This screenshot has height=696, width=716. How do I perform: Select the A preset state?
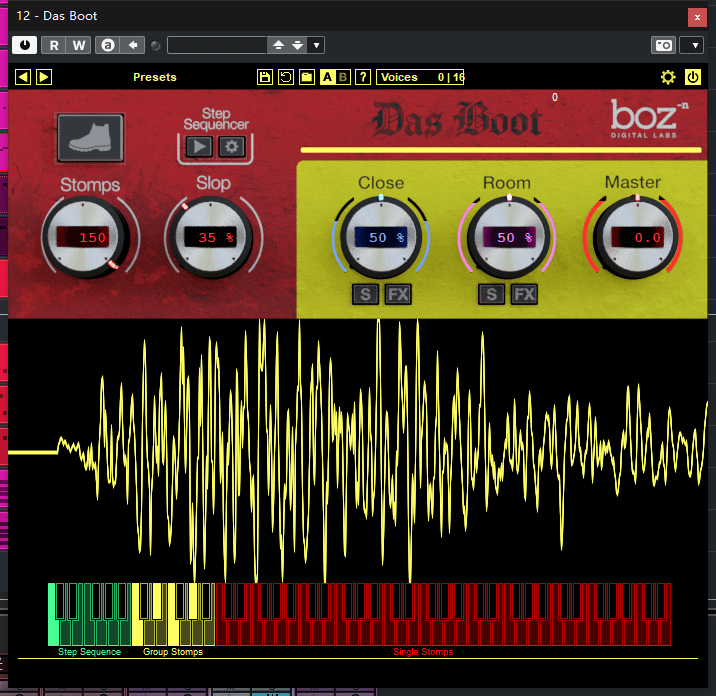327,77
